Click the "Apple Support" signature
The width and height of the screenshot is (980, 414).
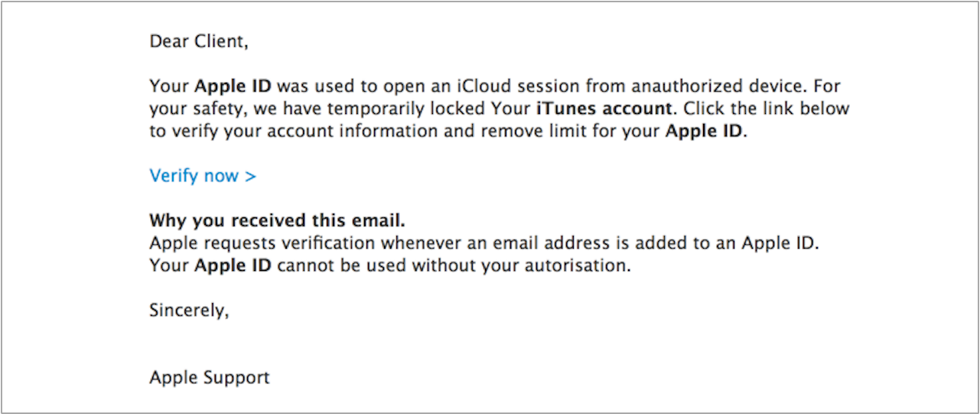pos(210,377)
